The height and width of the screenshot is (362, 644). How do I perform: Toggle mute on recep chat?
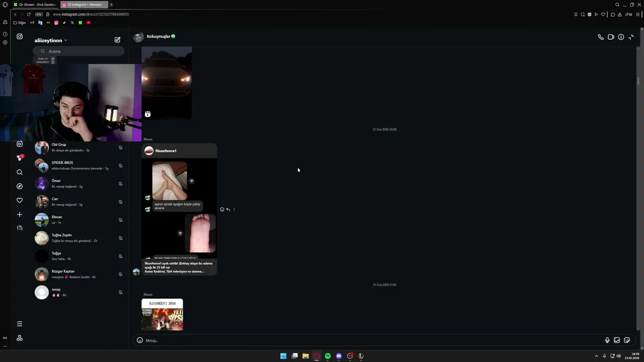(x=120, y=292)
